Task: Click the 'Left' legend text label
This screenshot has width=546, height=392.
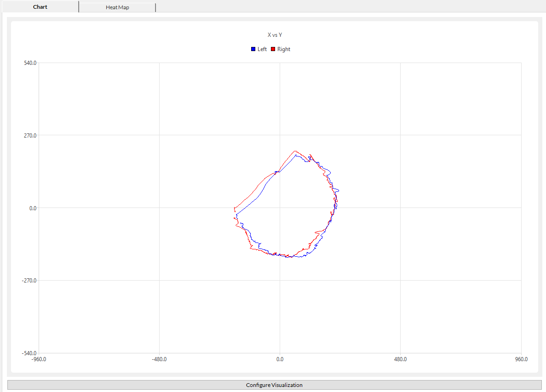Action: click(262, 49)
